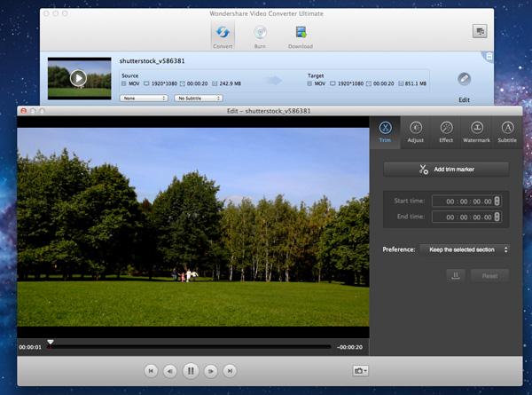Select the Adjust tab
The width and height of the screenshot is (532, 395).
pos(416,132)
